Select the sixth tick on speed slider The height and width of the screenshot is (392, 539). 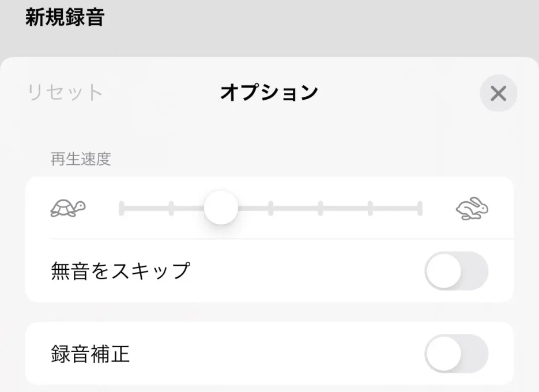[370, 208]
